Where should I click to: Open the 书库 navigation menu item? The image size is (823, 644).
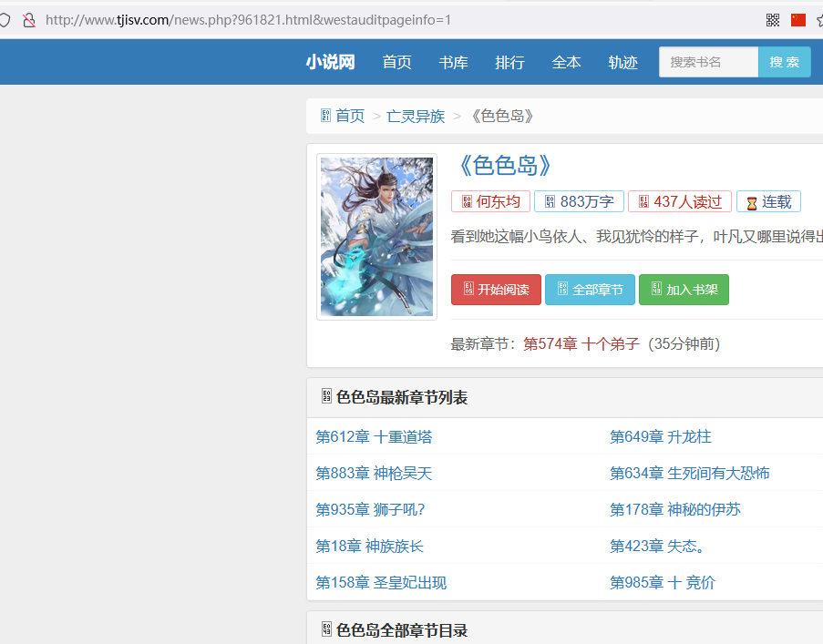pos(453,62)
